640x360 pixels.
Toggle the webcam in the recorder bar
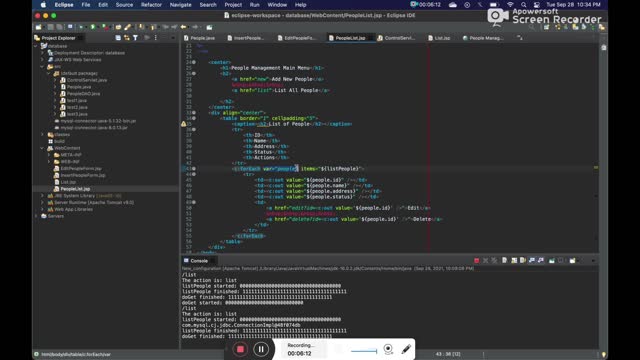point(388,349)
